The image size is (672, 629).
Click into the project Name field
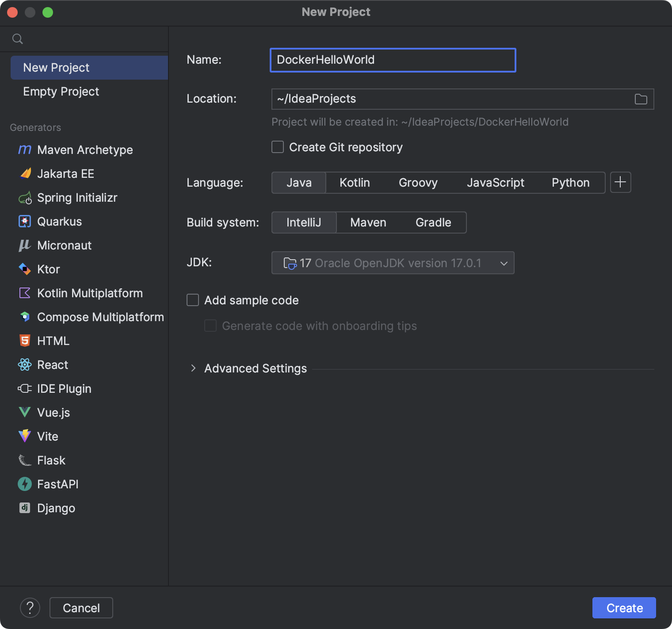click(393, 60)
